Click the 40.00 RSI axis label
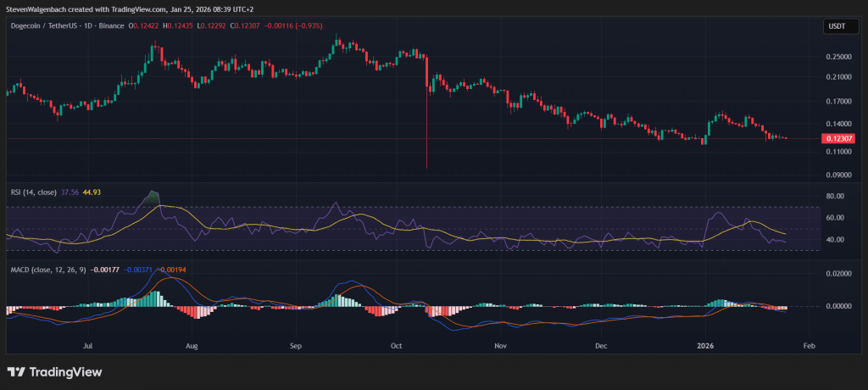Viewport: 868px width, 390px height. point(835,240)
